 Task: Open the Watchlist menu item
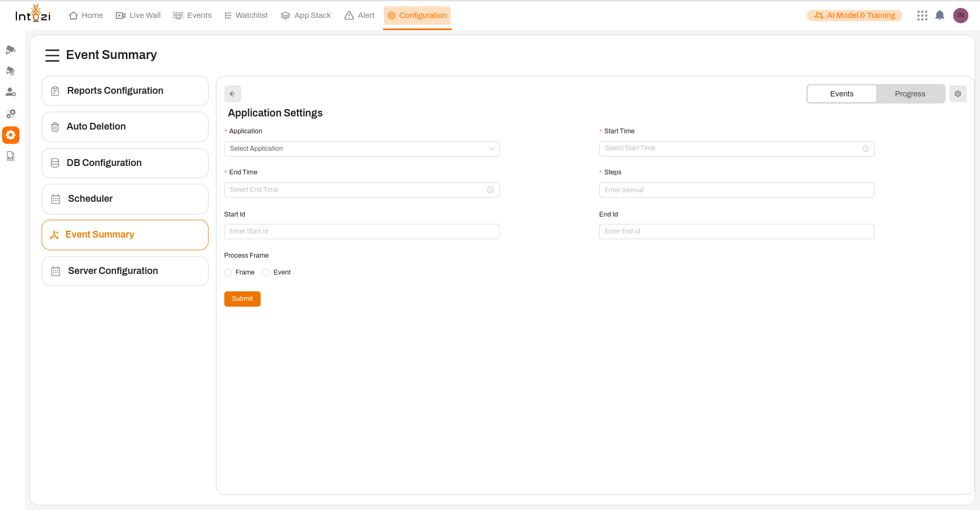pos(246,15)
